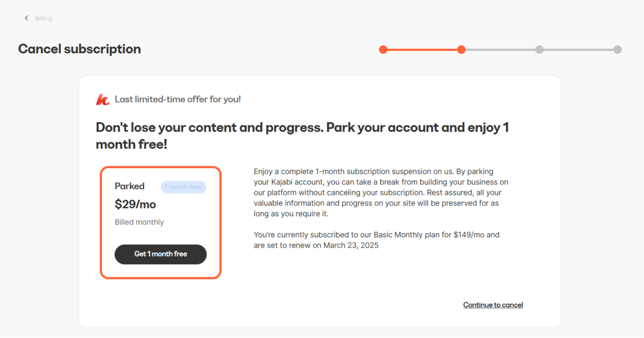This screenshot has width=644, height=338.
Task: Click the Continue to cancel link
Action: [x=493, y=305]
